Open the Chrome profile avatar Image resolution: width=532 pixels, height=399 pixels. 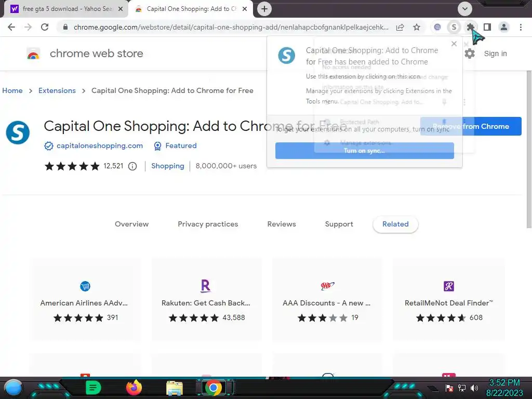(504, 27)
